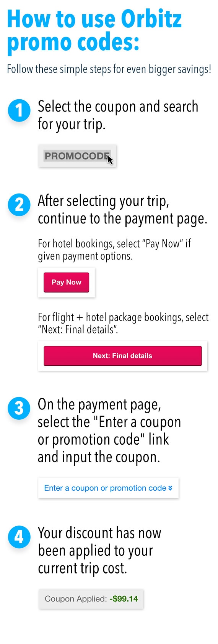218x644 pixels.
Task: Click the double chevron beside promotion code link
Action: [170, 488]
